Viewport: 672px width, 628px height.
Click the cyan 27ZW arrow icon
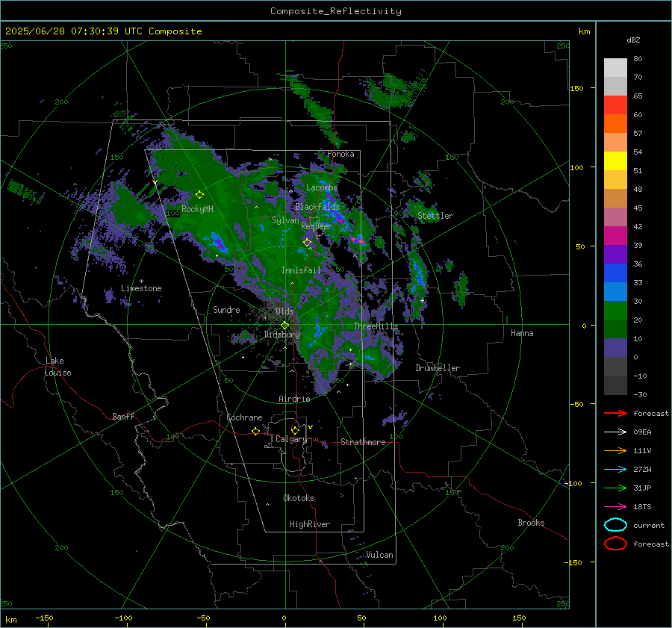coord(615,470)
